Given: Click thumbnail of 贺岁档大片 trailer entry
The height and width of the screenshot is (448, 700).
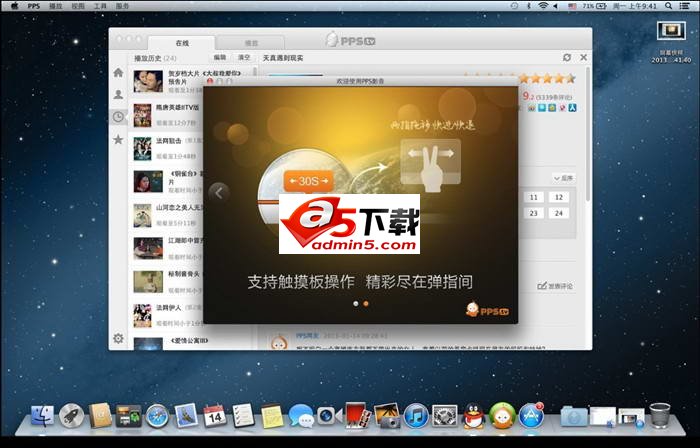Looking at the screenshot, I should [148, 81].
